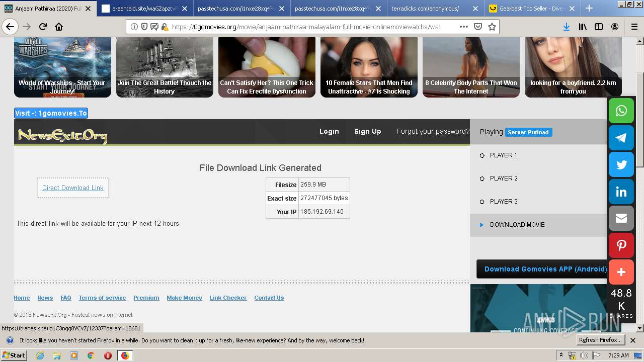Viewport: 644px width, 362px height.
Task: Share the page on Twitter
Action: pyautogui.click(x=621, y=164)
